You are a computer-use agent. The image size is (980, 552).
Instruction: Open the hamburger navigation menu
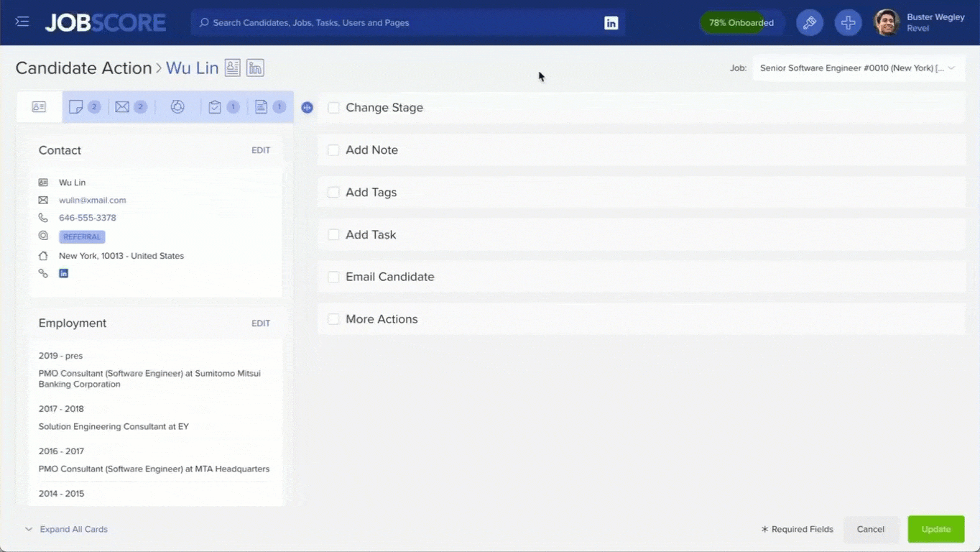click(22, 22)
